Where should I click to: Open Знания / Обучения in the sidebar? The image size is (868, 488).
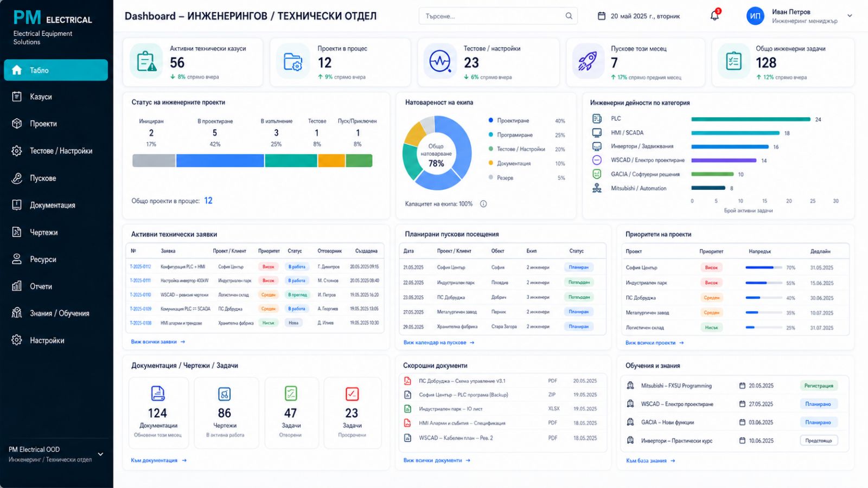click(56, 313)
